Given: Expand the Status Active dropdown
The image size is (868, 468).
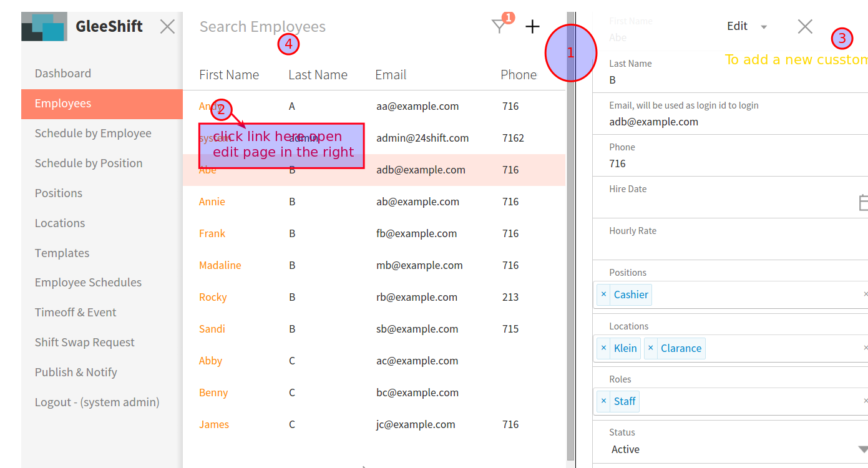Looking at the screenshot, I should click(862, 449).
